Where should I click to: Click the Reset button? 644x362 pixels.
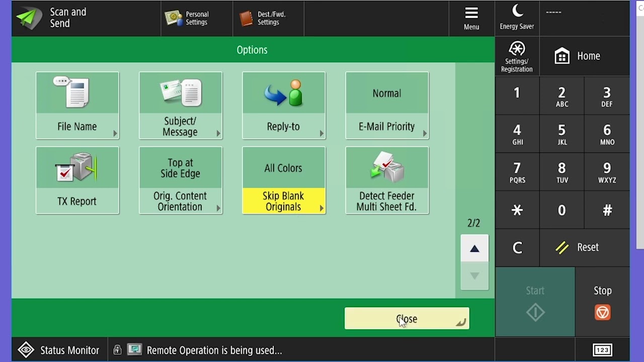(x=585, y=247)
